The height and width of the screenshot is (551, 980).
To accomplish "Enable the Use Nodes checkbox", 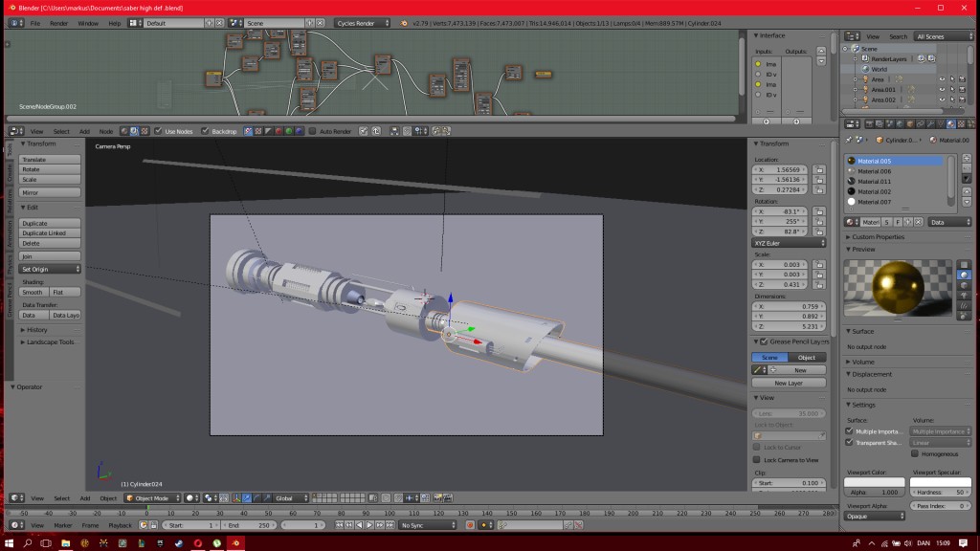I will (158, 131).
